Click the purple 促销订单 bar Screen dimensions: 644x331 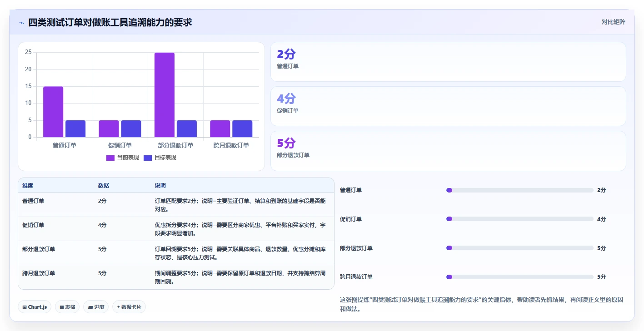pyautogui.click(x=109, y=128)
